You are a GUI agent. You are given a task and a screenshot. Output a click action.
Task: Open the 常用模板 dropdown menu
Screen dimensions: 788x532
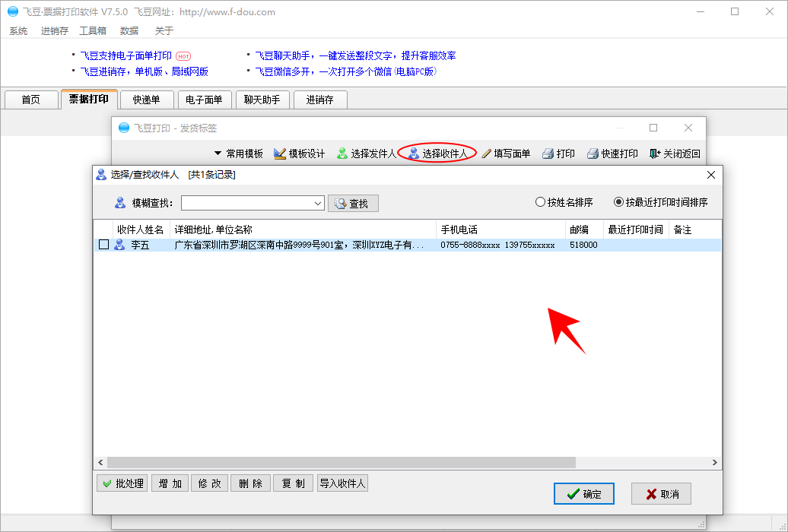click(238, 154)
